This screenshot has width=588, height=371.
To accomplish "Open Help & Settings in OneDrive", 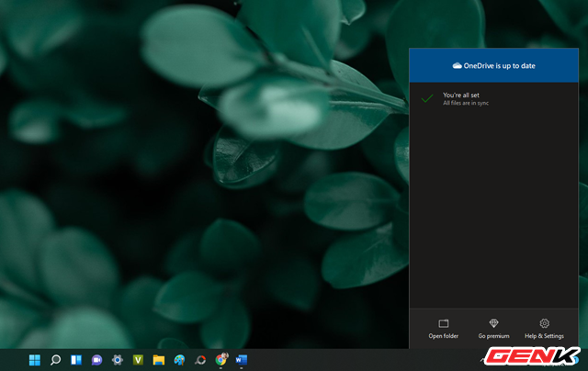I will click(544, 329).
